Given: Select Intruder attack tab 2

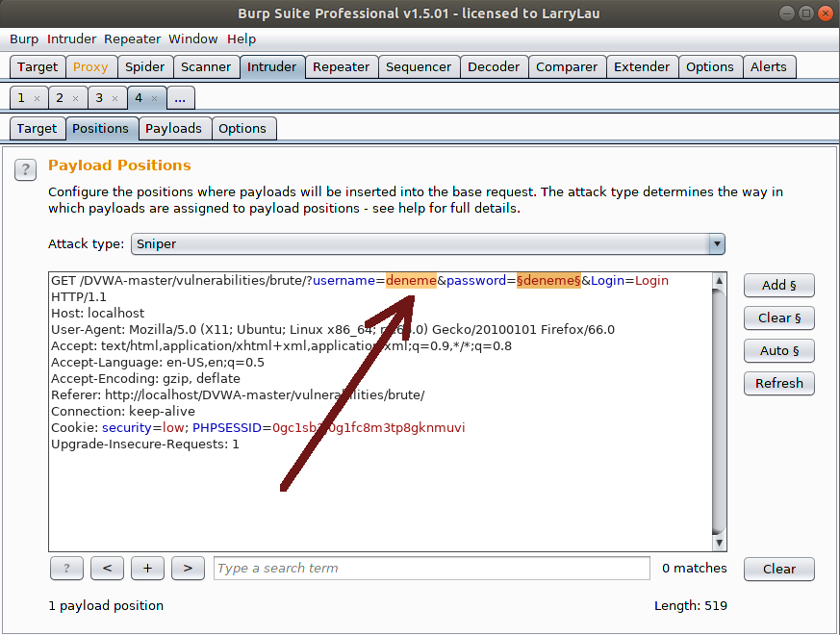Looking at the screenshot, I should pos(60,98).
